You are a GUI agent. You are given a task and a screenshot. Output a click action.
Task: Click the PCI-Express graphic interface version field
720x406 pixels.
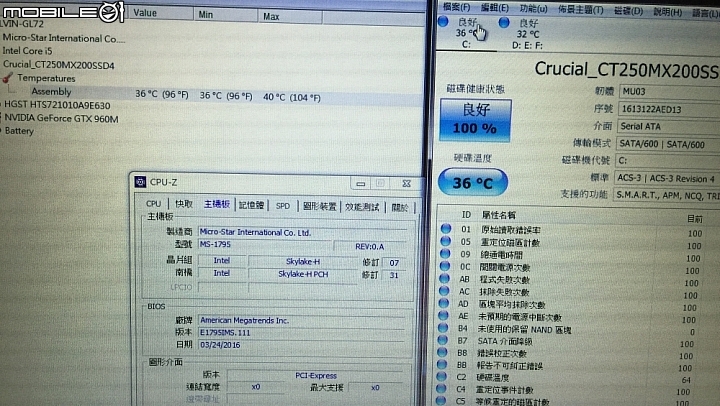point(316,375)
